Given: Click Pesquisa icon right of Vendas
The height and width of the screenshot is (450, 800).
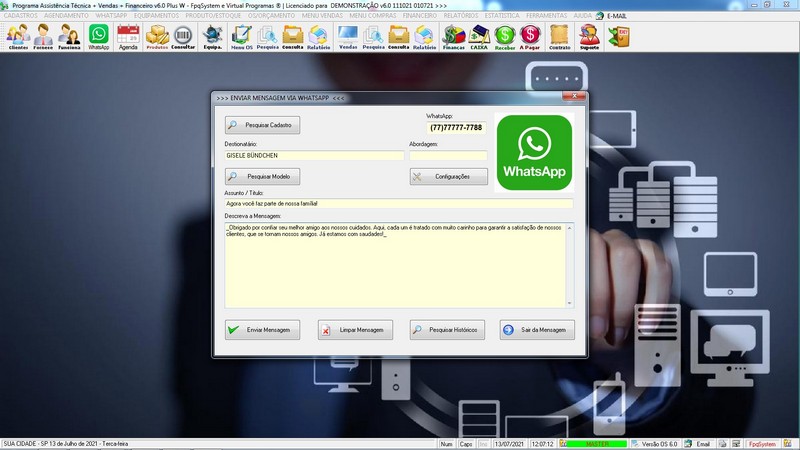Looking at the screenshot, I should click(x=373, y=37).
